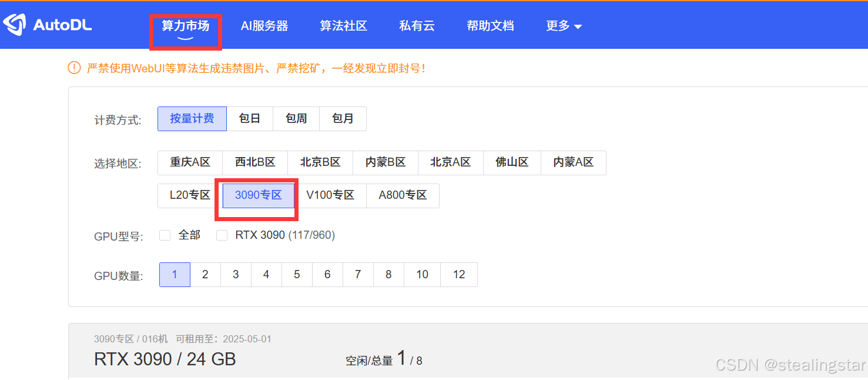868x380 pixels.
Task: Set GPU count to 7
Action: tap(358, 275)
